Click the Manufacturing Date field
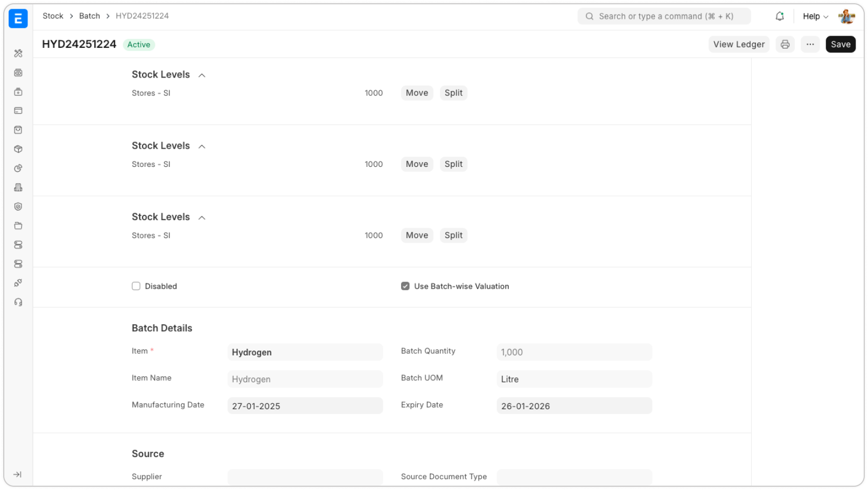Image resolution: width=868 pixels, height=490 pixels. point(305,406)
